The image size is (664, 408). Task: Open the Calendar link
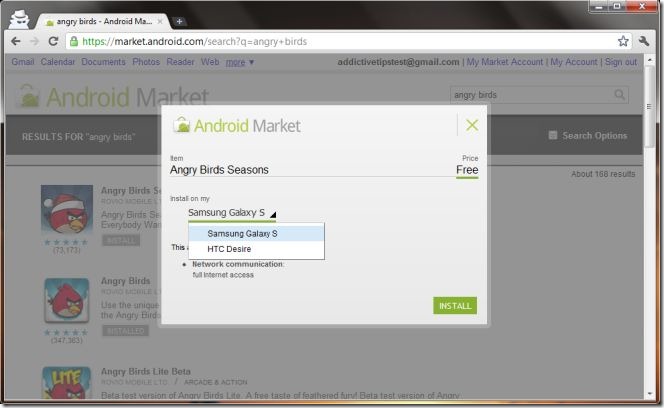(x=58, y=62)
